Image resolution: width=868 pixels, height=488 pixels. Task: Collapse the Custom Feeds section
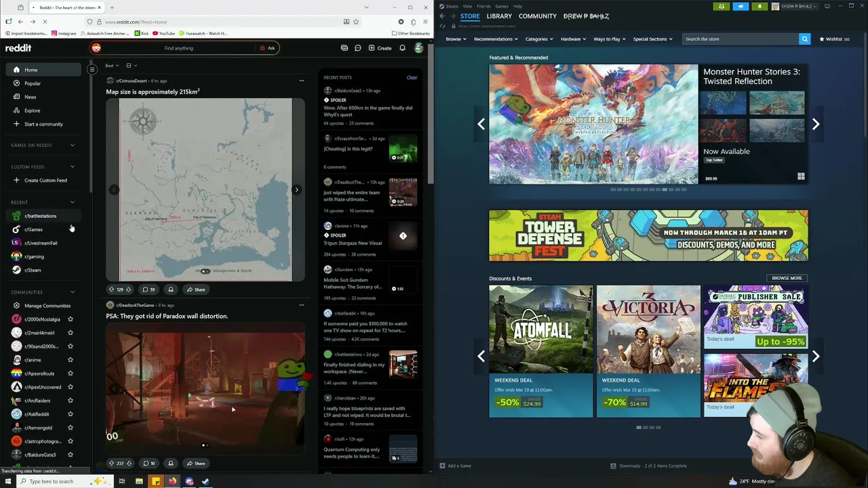coord(73,167)
